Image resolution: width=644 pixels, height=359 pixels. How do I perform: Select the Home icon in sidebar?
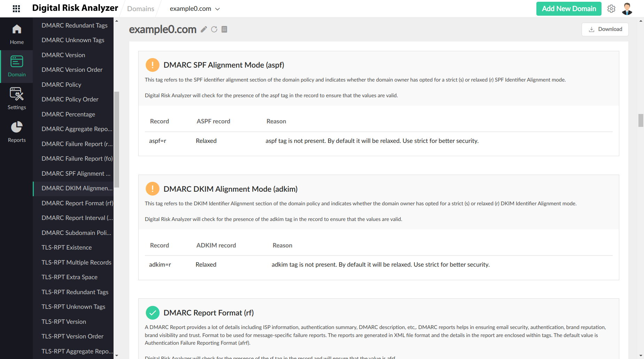click(16, 33)
